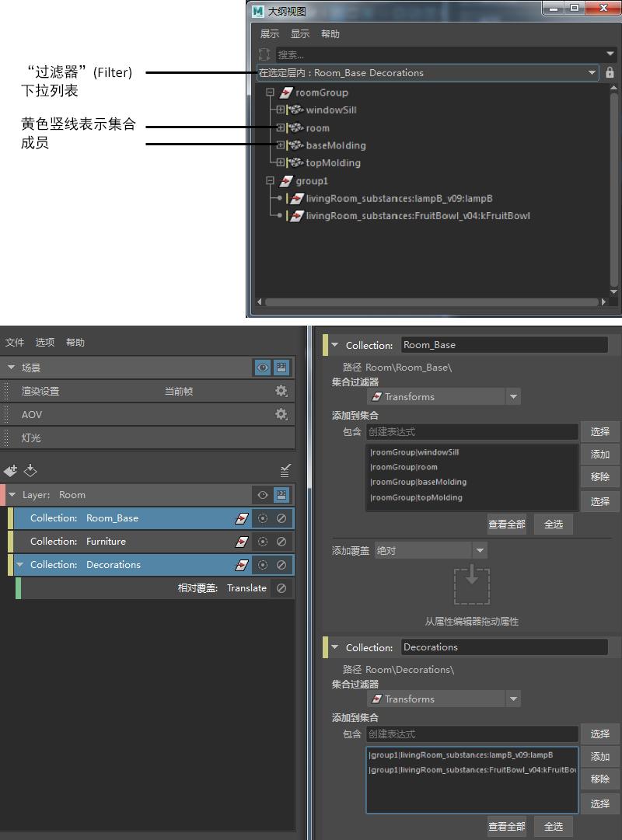Viewport: 622px width, 840px height.
Task: Click the green color label of Translate override
Action: pos(18,588)
